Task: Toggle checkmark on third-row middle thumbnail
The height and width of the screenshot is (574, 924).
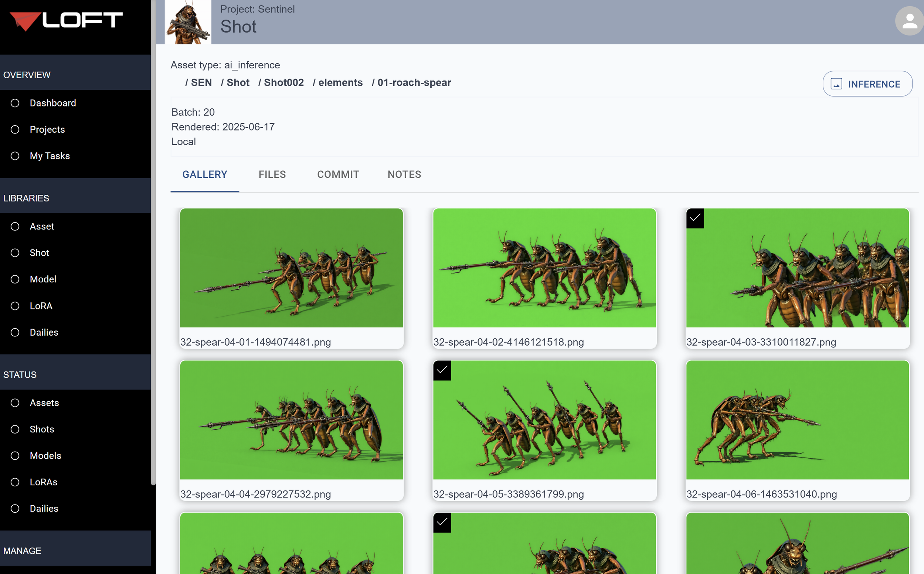Action: pos(442,522)
